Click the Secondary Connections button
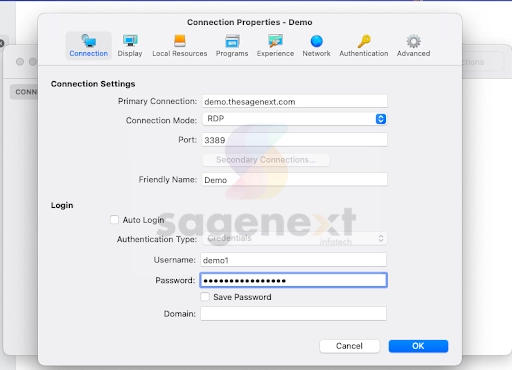 (x=266, y=160)
